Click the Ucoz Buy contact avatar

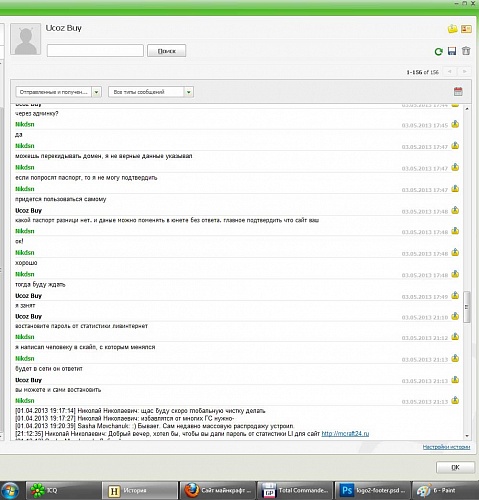click(x=26, y=39)
